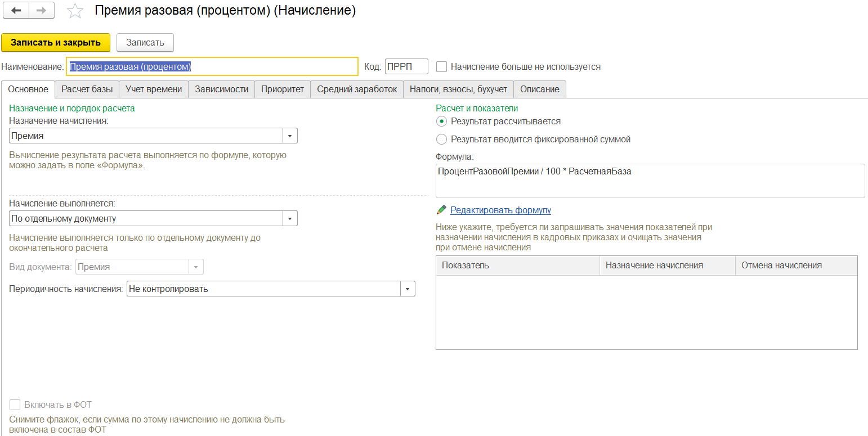The width and height of the screenshot is (868, 436).
Task: Open 'Редактировать формулу' link
Action: point(500,210)
